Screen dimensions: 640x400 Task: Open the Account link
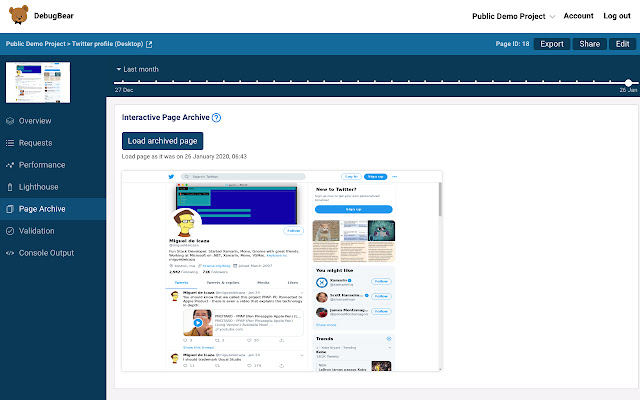(x=578, y=16)
